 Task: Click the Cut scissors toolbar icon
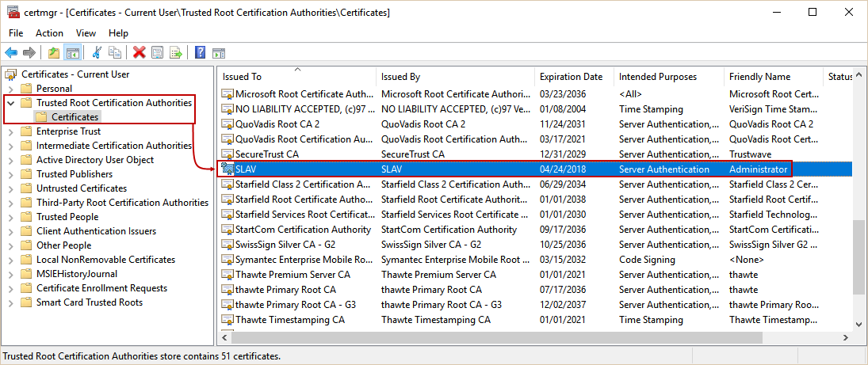pyautogui.click(x=97, y=53)
